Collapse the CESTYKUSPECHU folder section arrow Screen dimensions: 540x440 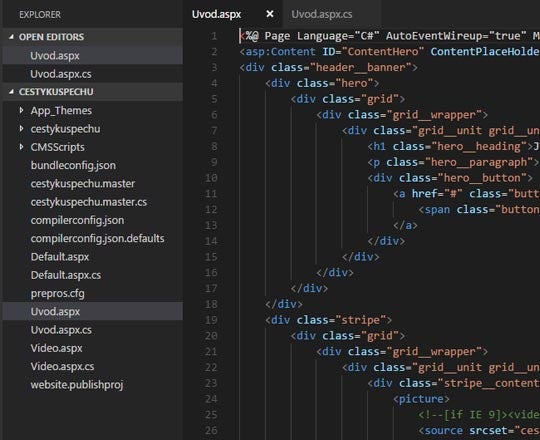tap(11, 92)
